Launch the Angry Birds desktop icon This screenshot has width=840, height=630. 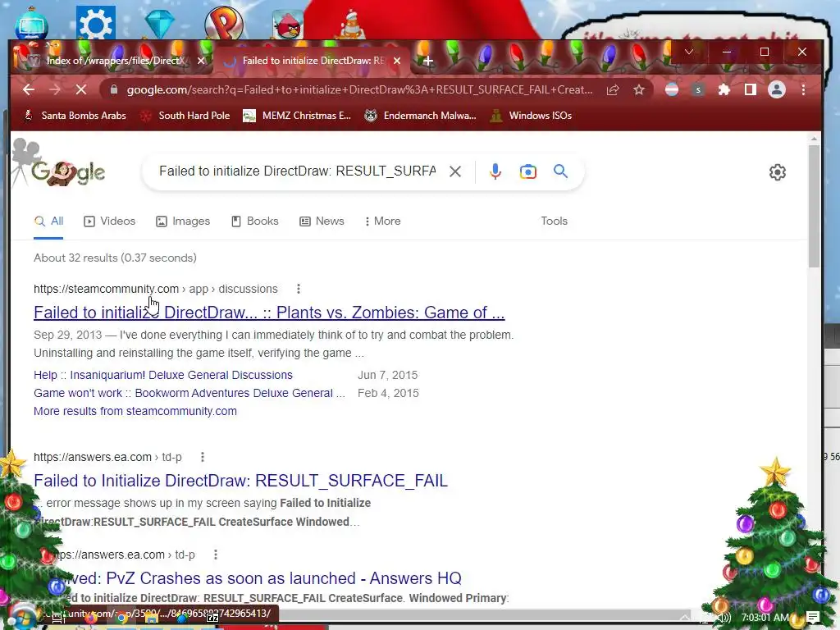pyautogui.click(x=288, y=25)
